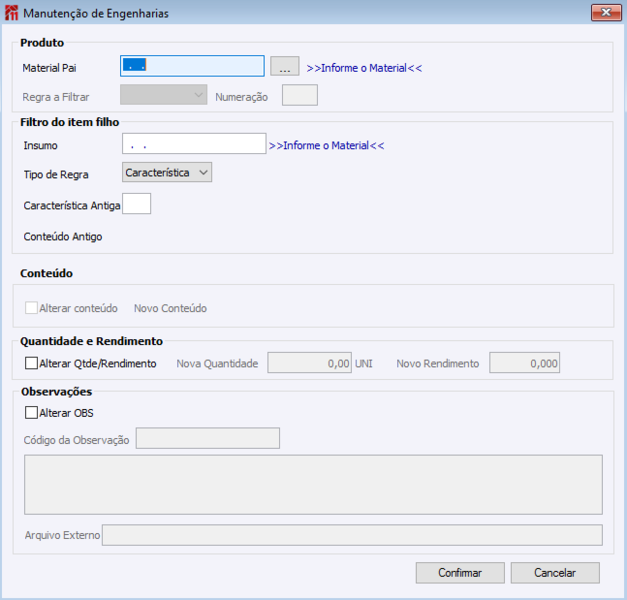This screenshot has width=627, height=600.
Task: Click the 'Observações' section heading
Action: click(56, 392)
